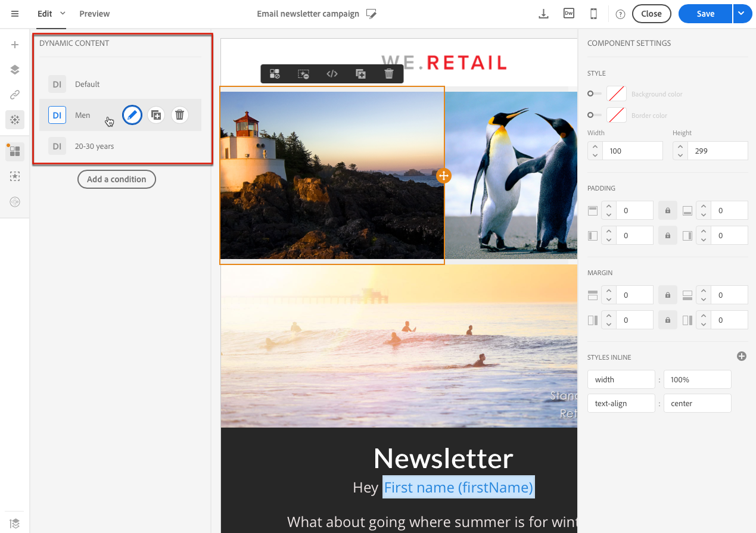The width and height of the screenshot is (756, 533).
Task: Toggle the Background color switch
Action: (x=594, y=93)
